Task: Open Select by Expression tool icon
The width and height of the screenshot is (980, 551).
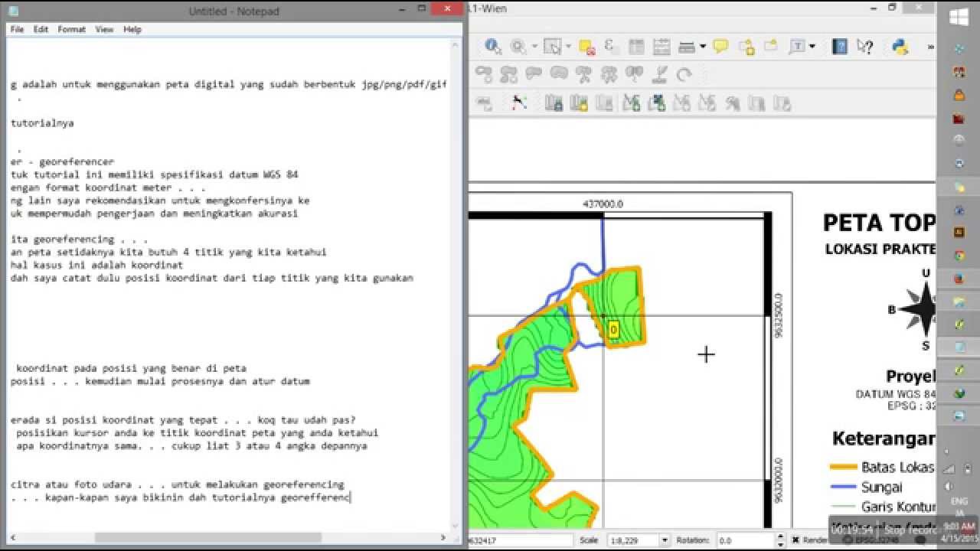Action: point(611,47)
